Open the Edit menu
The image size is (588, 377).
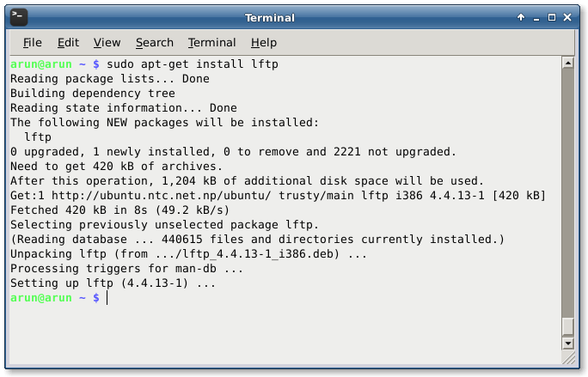tap(68, 43)
